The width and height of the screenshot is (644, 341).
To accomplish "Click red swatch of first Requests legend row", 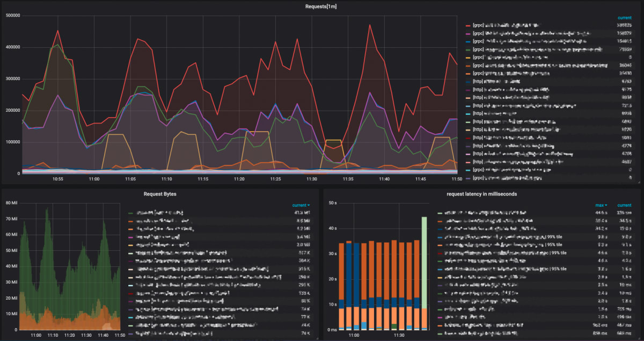I will [x=468, y=25].
